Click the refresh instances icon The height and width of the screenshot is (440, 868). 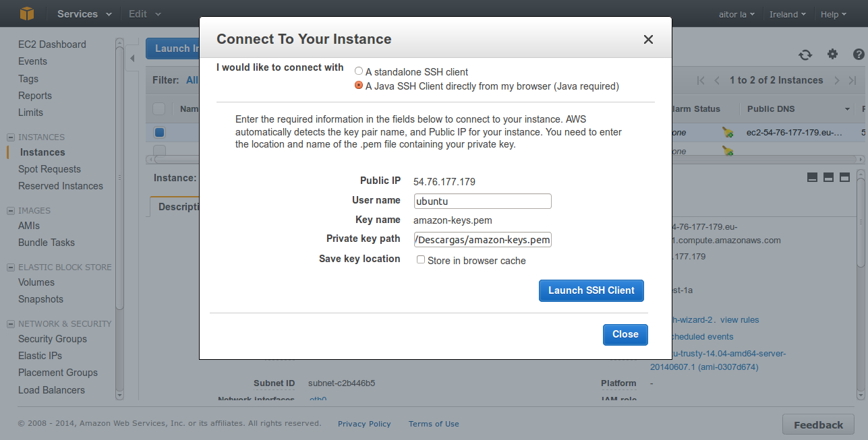(805, 55)
